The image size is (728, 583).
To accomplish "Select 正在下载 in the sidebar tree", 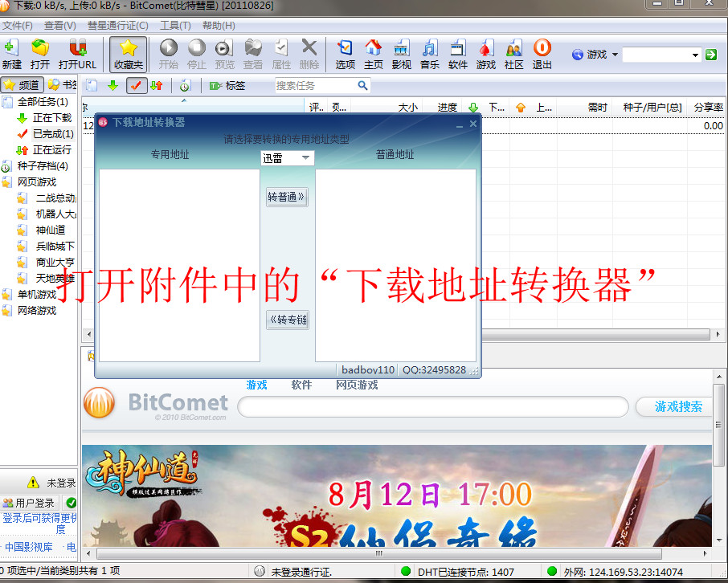I will 52,118.
